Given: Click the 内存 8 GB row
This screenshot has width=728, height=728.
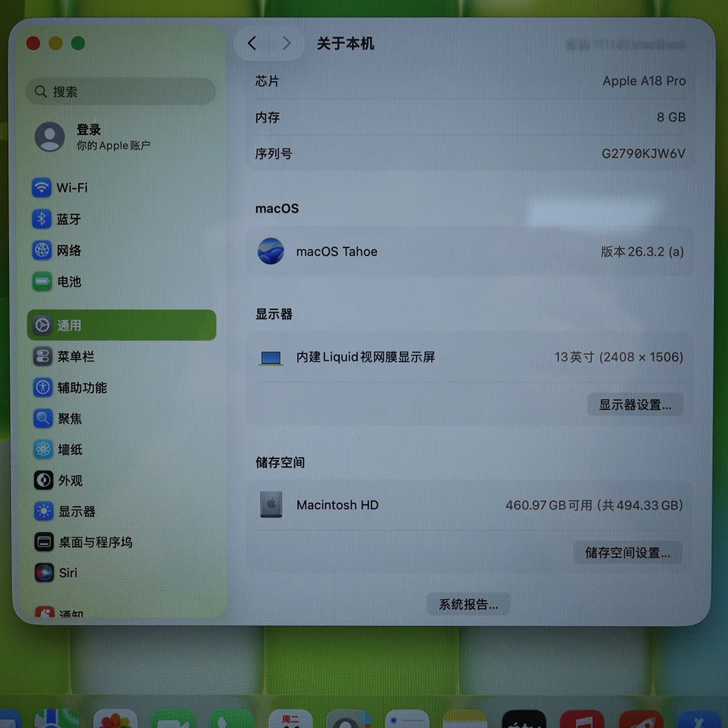Looking at the screenshot, I should click(470, 117).
